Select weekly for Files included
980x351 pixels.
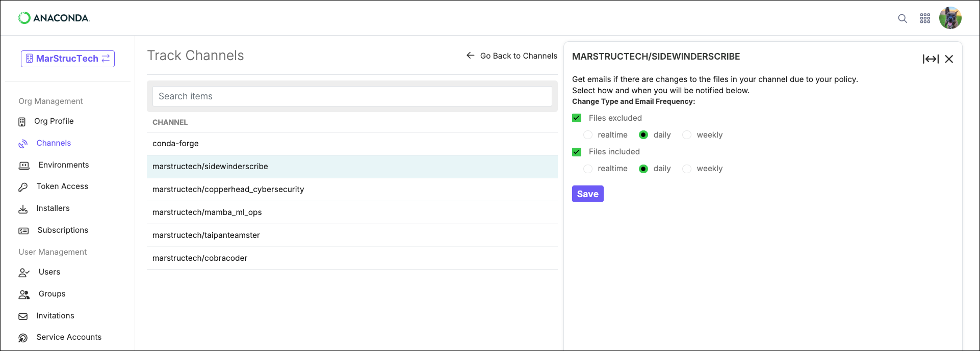pyautogui.click(x=687, y=169)
